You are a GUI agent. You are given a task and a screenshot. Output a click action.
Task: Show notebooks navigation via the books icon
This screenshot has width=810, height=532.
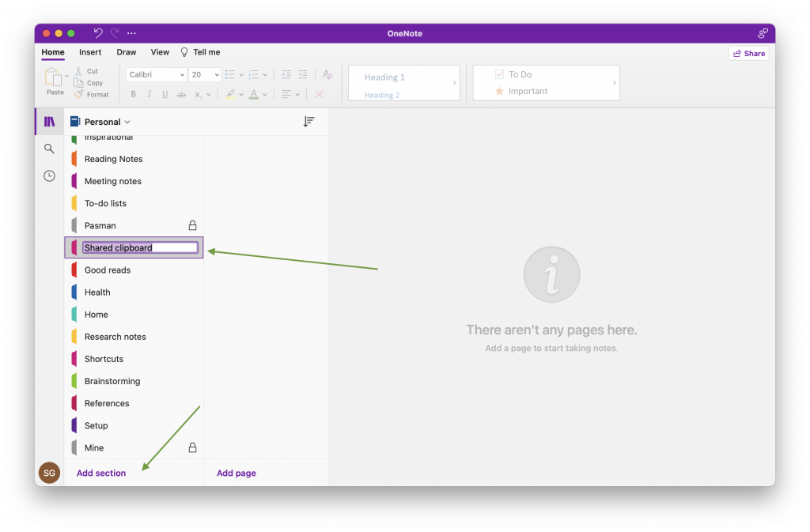pos(50,122)
